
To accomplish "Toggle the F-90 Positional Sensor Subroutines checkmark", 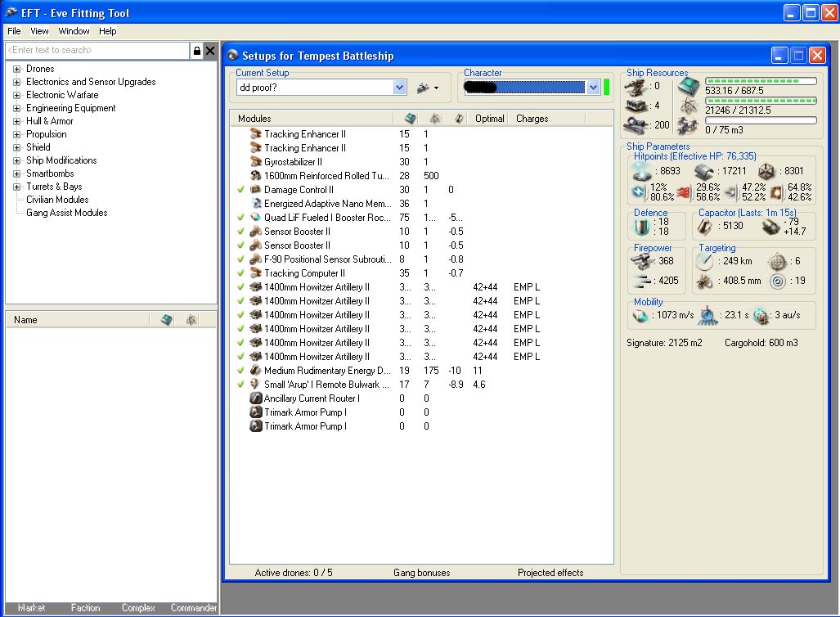I will click(x=240, y=259).
